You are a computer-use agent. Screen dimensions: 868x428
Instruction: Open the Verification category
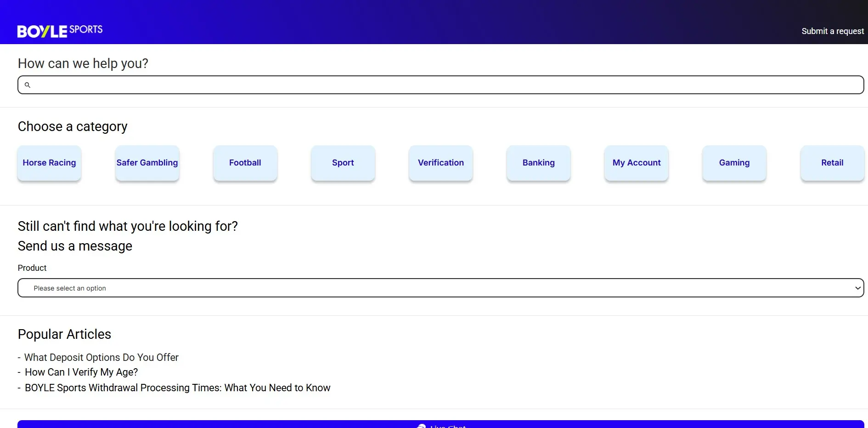click(x=440, y=163)
